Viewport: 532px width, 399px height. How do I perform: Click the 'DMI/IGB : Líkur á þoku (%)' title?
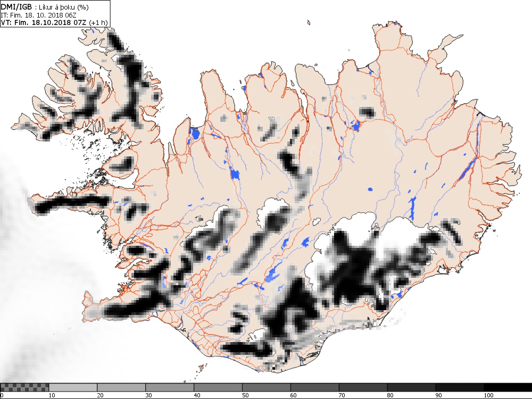pos(45,7)
